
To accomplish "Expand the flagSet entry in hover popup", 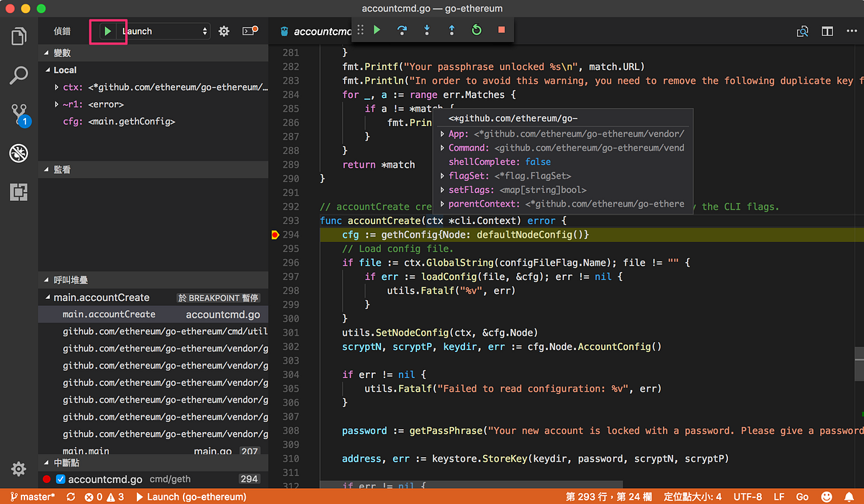I will (443, 176).
